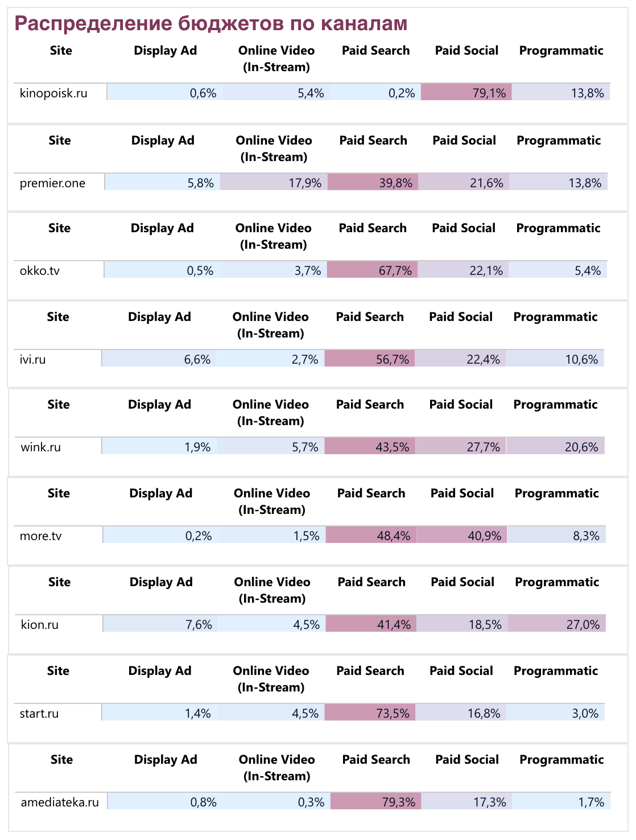Viewport: 636px width, 840px height.
Task: Click the more.tv site name
Action: [x=40, y=536]
